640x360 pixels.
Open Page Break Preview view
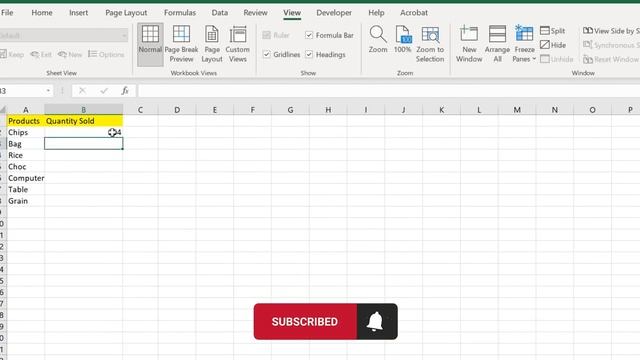(x=181, y=44)
